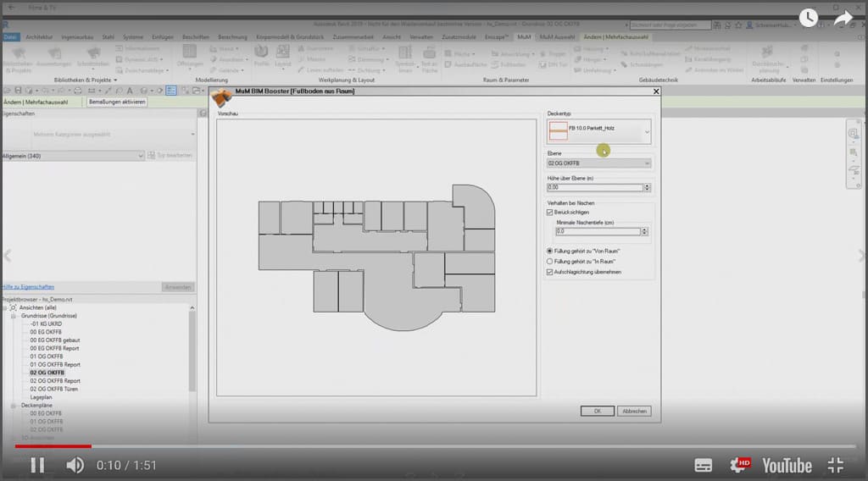This screenshot has height=481, width=868.
Task: Click the floor type preview swatch
Action: pyautogui.click(x=558, y=132)
